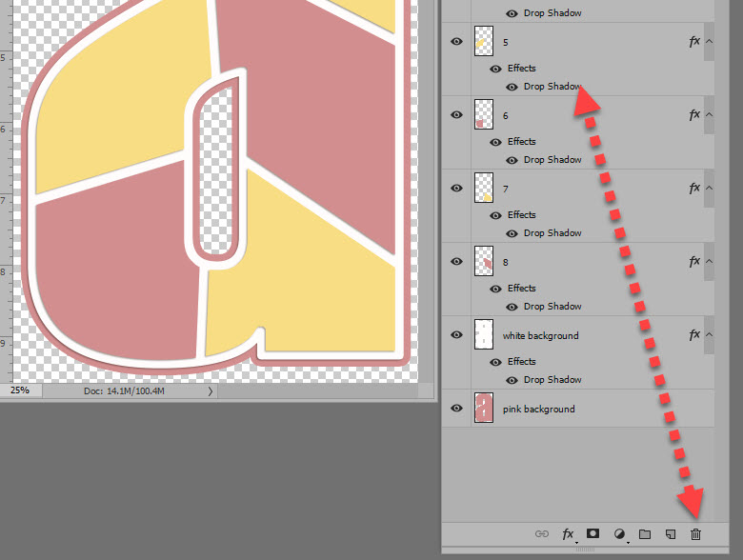This screenshot has width=743, height=560.
Task: Hide layer 6
Action: [x=456, y=114]
